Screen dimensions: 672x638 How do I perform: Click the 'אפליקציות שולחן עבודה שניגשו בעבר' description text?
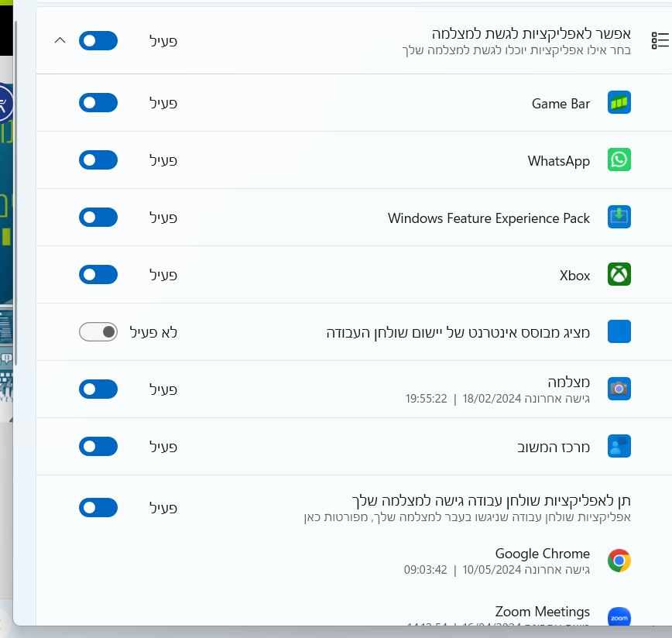pyautogui.click(x=467, y=517)
